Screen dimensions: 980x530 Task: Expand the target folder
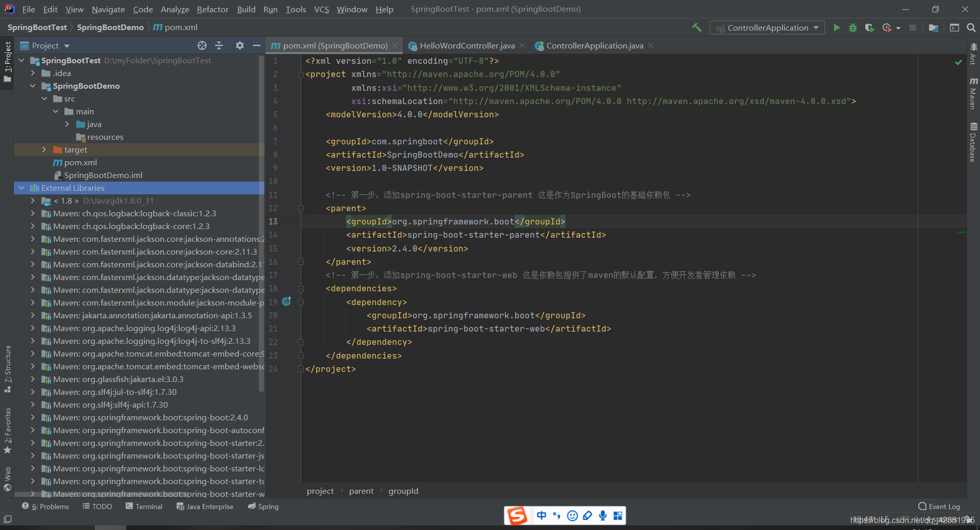[44, 149]
